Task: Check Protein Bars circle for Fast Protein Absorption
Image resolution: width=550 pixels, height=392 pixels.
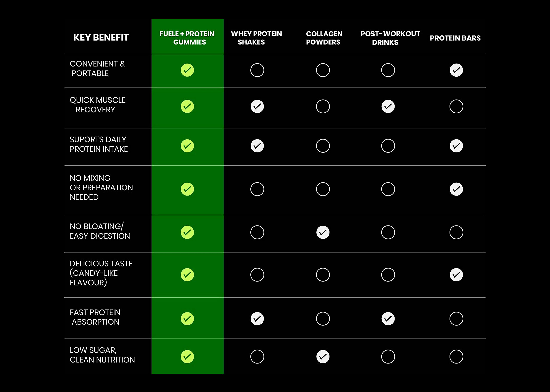Action: [456, 319]
